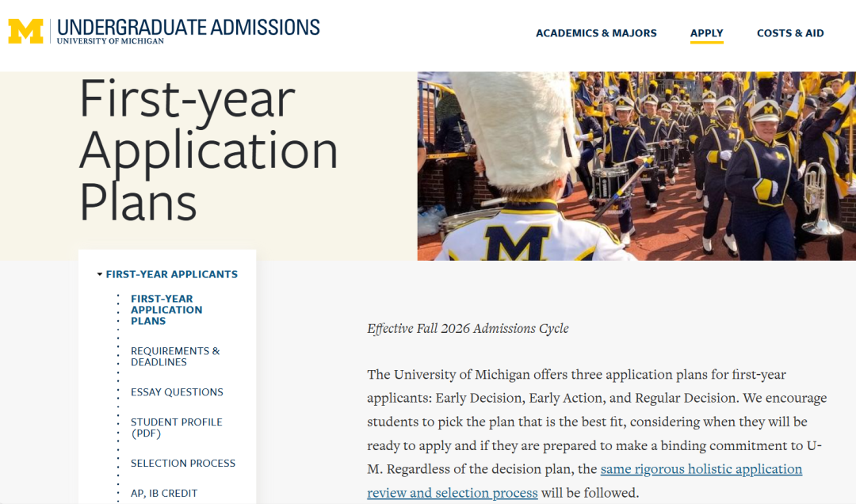The height and width of the screenshot is (504, 856).
Task: Go to Essay Questions page
Action: [x=177, y=392]
